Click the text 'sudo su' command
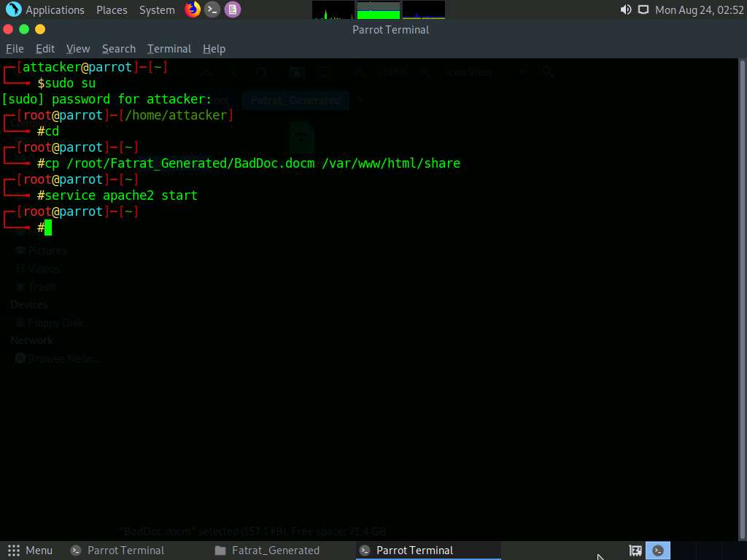The width and height of the screenshot is (747, 560). click(x=71, y=83)
